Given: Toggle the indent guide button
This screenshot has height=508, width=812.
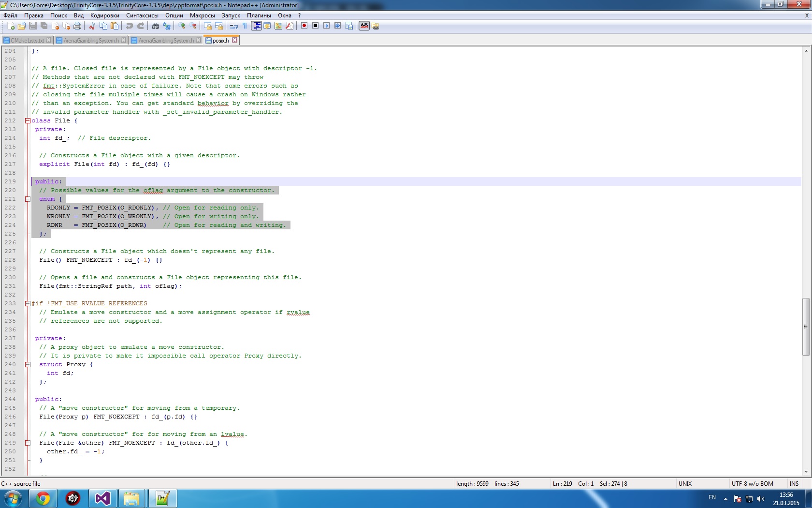Looking at the screenshot, I should 256,26.
